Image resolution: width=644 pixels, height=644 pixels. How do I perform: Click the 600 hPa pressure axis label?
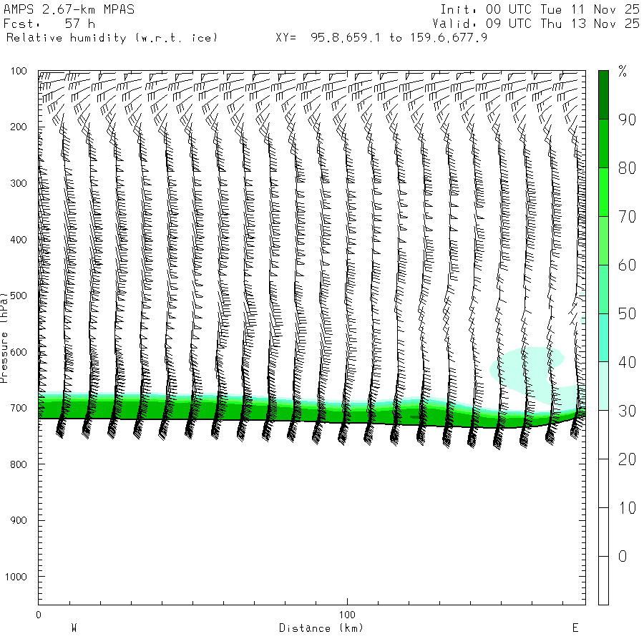(x=19, y=352)
